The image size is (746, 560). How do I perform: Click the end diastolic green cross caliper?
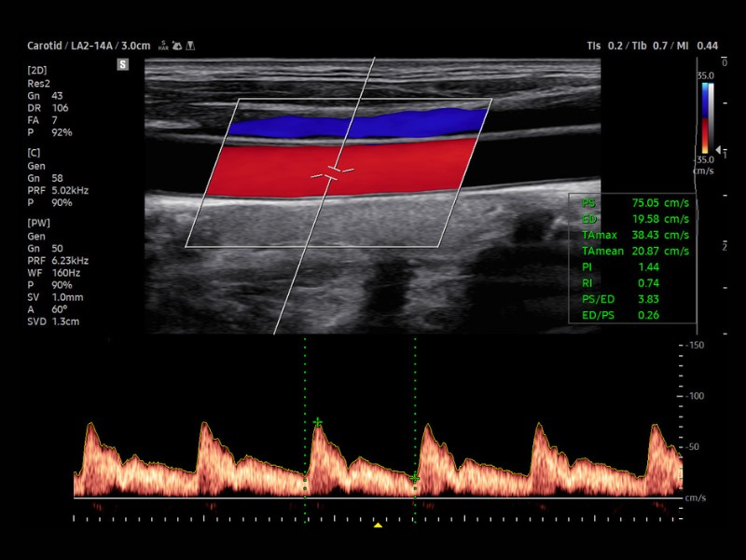[x=414, y=478]
